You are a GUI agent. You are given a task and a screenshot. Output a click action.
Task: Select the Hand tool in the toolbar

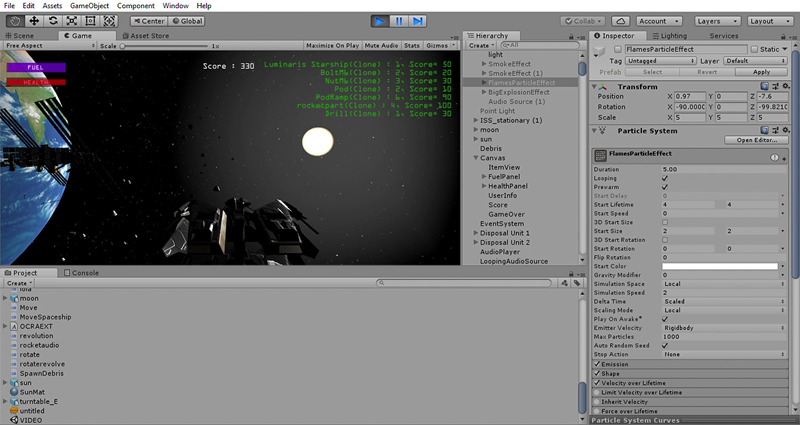pyautogui.click(x=13, y=20)
